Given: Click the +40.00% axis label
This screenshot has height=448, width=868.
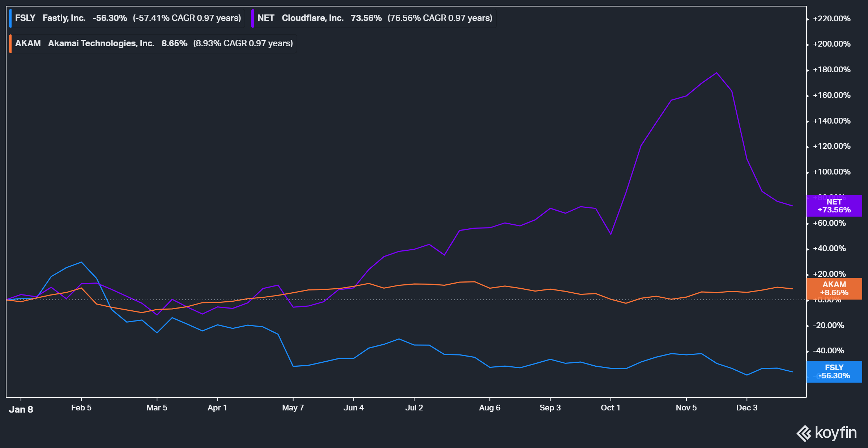Looking at the screenshot, I should click(830, 249).
